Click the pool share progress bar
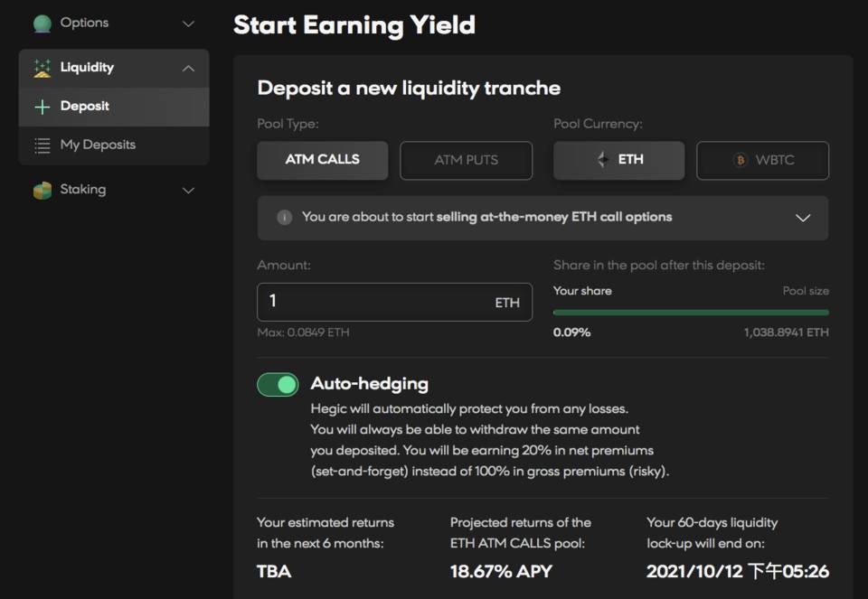The image size is (868, 599). coord(691,313)
